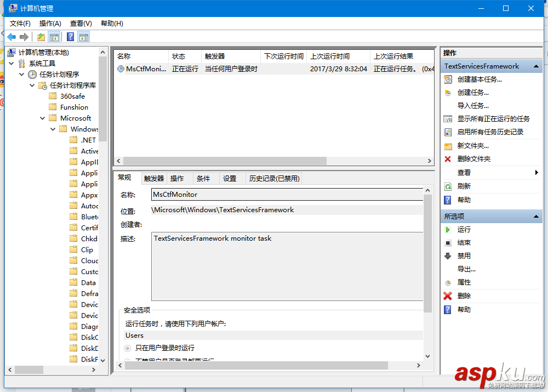The height and width of the screenshot is (392, 548).
Task: Open the 查看 submenu with its arrow
Action: (535, 173)
